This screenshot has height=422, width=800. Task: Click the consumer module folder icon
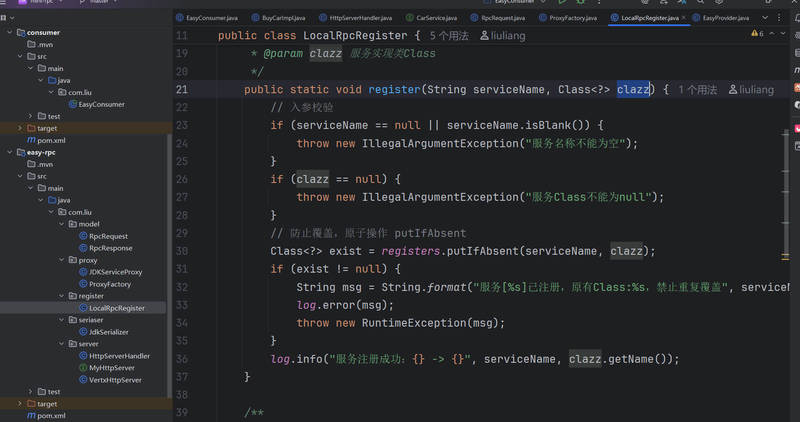coord(21,32)
